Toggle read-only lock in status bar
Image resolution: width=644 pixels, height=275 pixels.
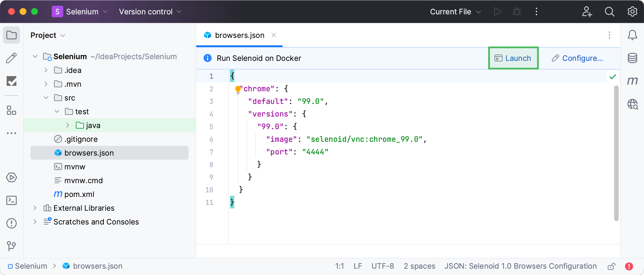(611, 266)
